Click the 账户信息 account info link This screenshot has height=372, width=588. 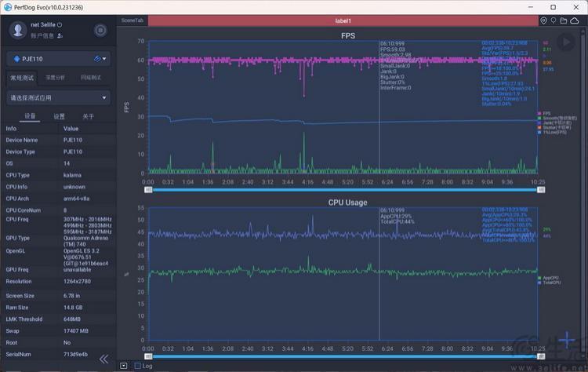pos(42,35)
